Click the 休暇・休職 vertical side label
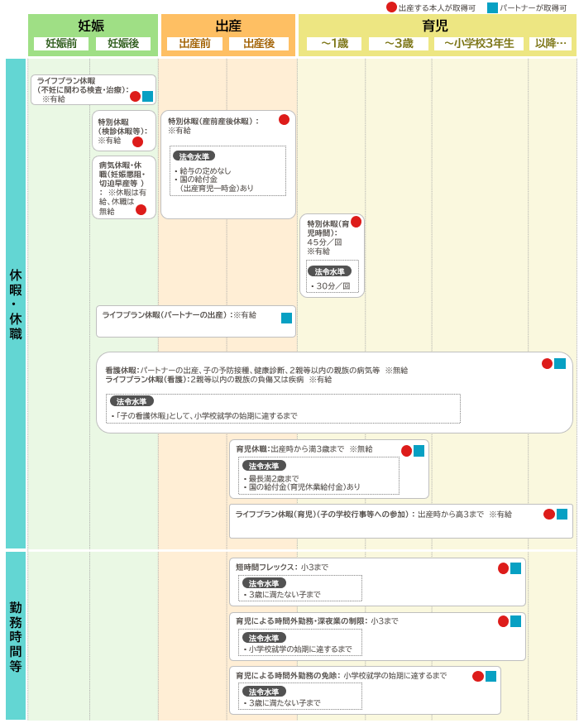 point(16,304)
